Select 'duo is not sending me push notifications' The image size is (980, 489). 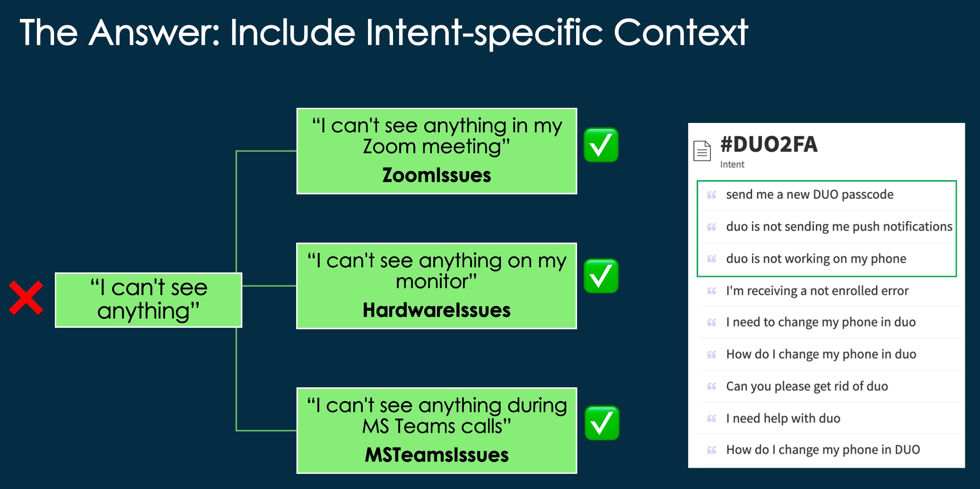839,227
